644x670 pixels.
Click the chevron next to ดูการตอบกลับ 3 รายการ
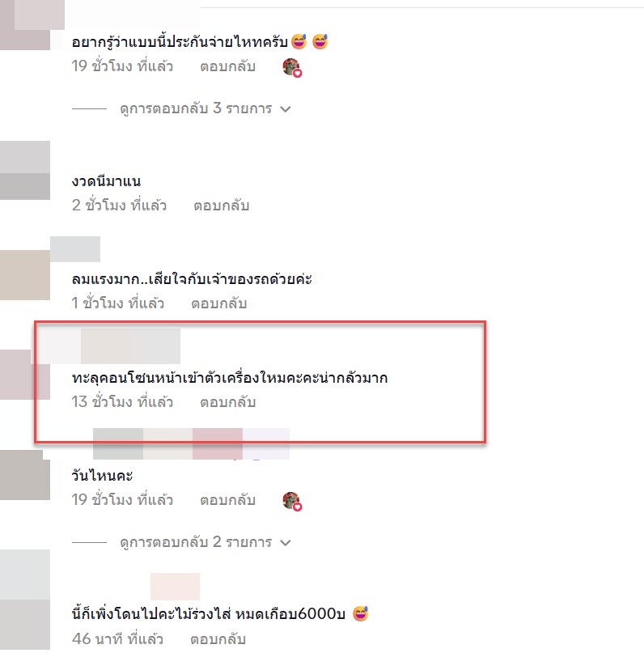pyautogui.click(x=286, y=109)
